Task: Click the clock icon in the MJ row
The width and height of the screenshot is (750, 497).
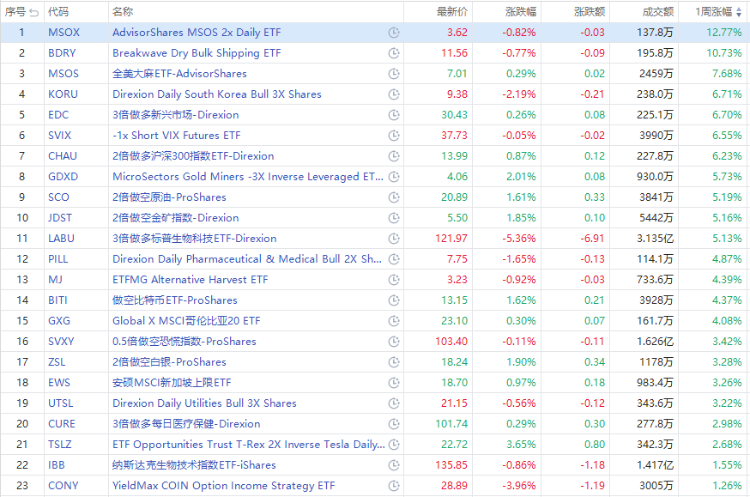Action: (x=394, y=279)
